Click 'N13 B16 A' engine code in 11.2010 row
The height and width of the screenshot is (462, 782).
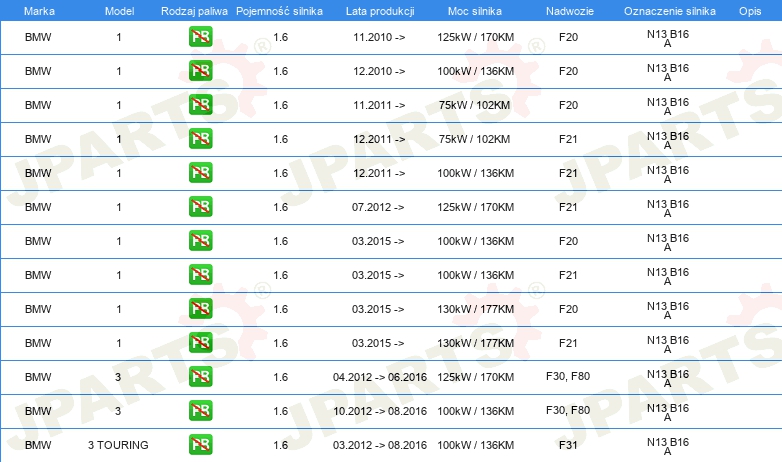click(668, 38)
